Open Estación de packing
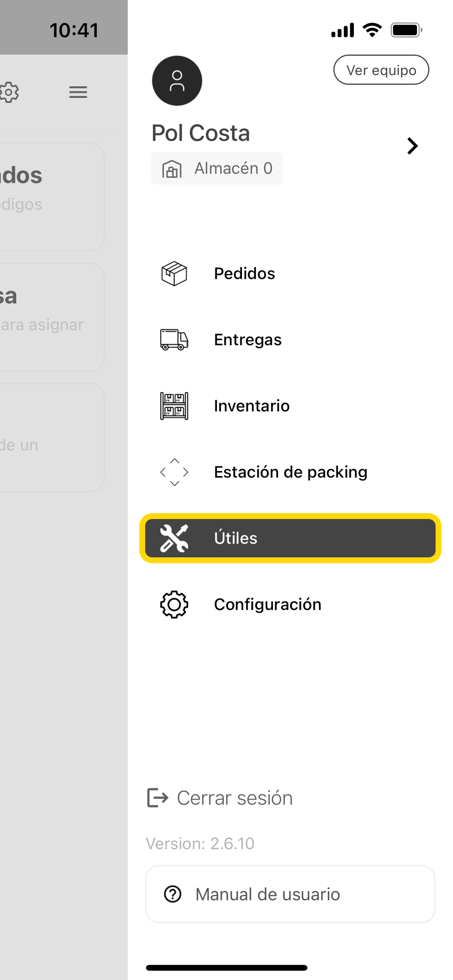 290,472
